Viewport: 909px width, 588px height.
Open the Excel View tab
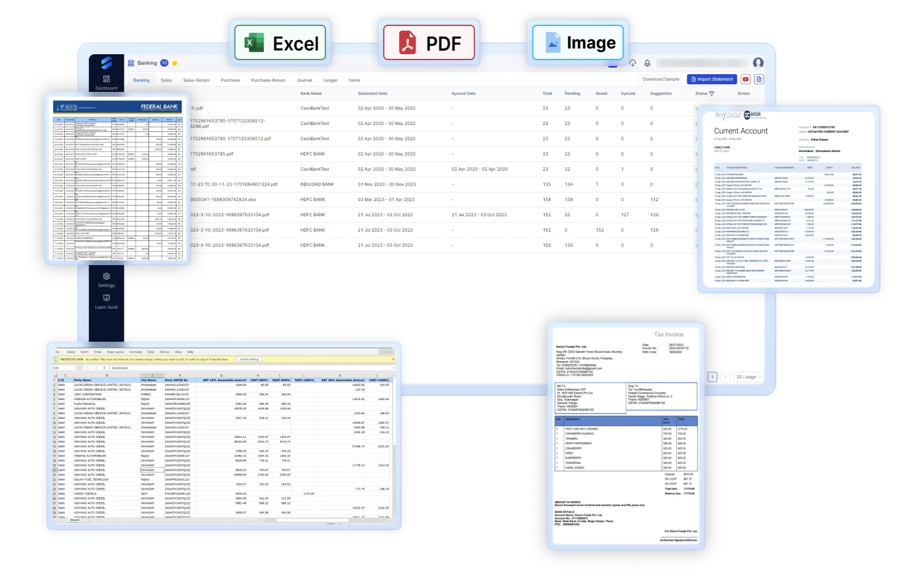click(178, 352)
